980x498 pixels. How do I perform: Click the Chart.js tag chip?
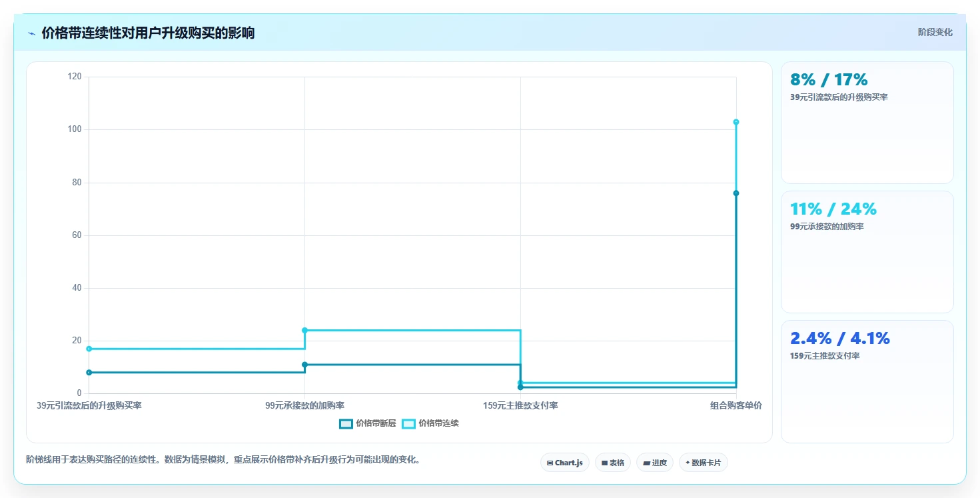click(x=565, y=463)
